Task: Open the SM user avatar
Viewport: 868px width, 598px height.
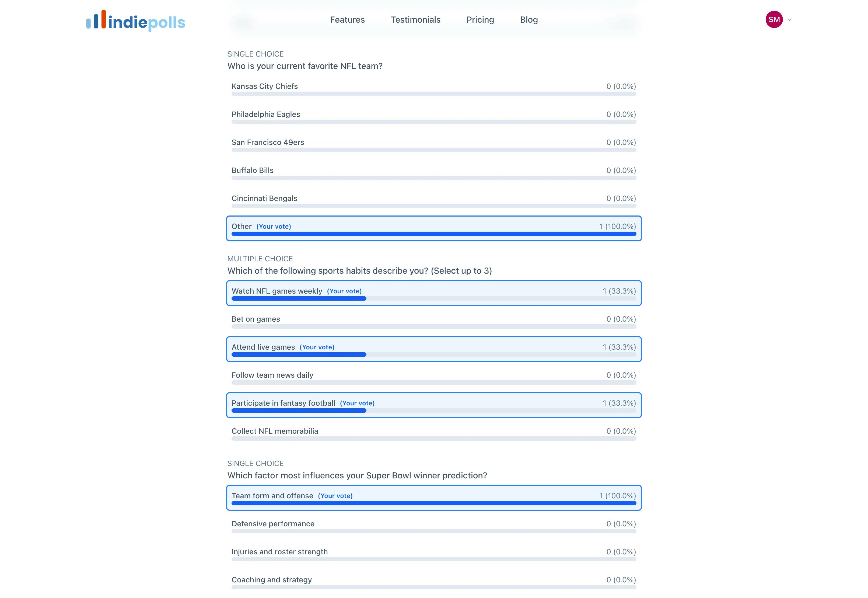Action: (774, 19)
